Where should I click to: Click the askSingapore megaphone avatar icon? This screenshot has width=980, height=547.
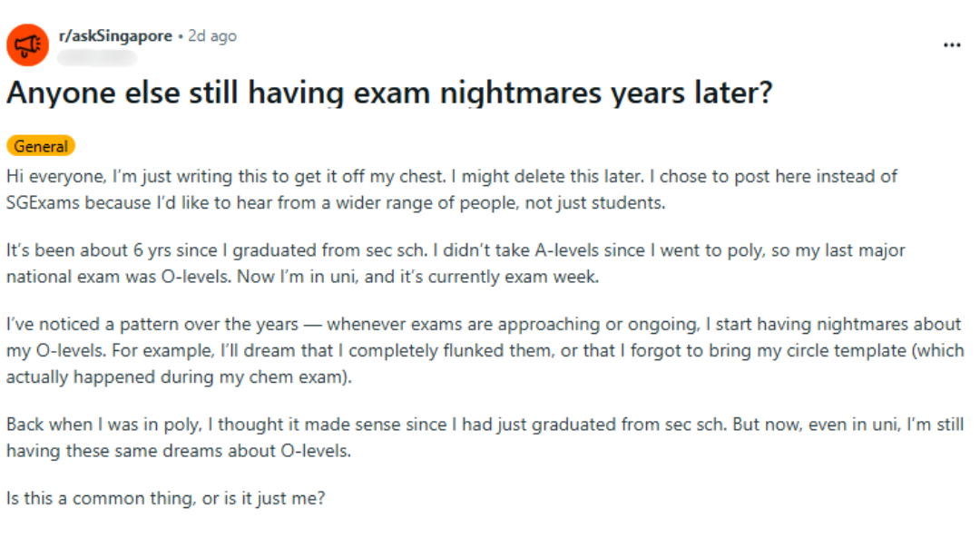27,44
